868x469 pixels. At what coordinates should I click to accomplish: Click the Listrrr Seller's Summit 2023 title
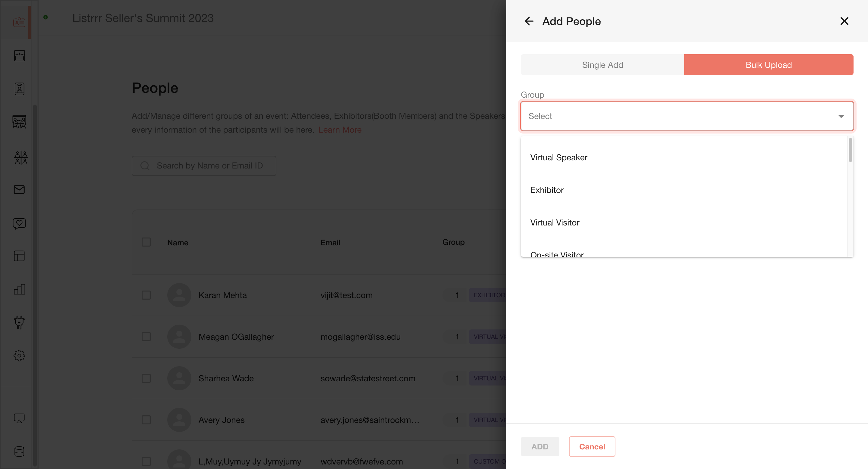point(143,18)
